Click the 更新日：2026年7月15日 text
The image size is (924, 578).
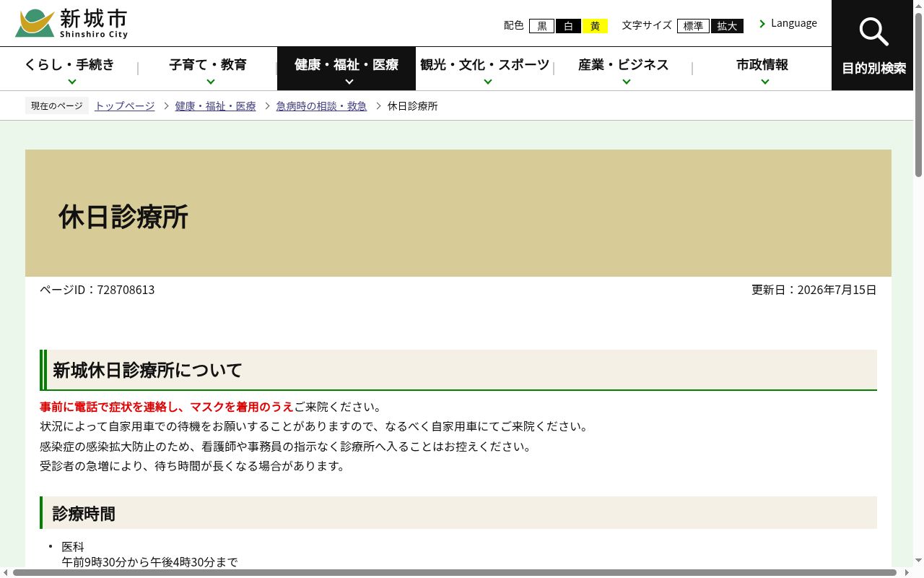point(814,290)
